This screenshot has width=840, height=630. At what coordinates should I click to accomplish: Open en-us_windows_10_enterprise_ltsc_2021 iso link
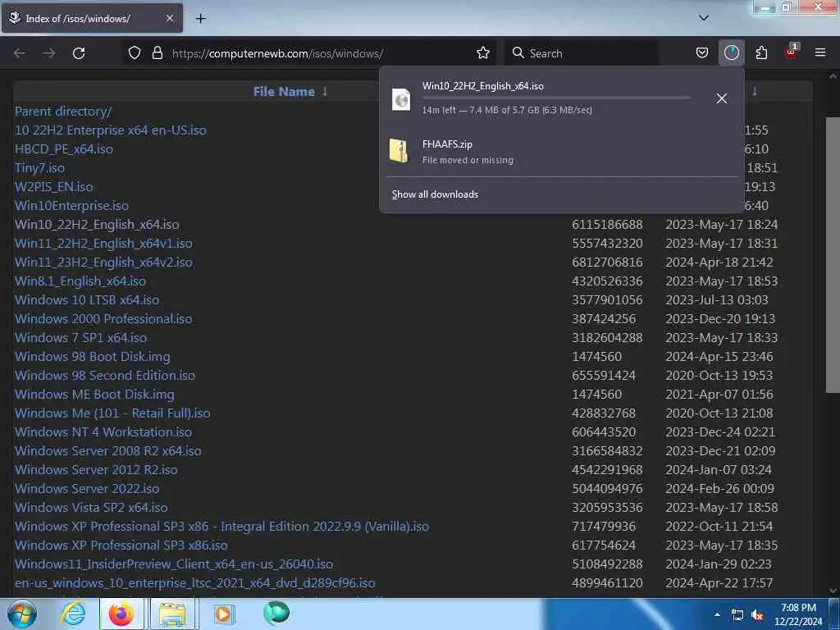click(195, 583)
